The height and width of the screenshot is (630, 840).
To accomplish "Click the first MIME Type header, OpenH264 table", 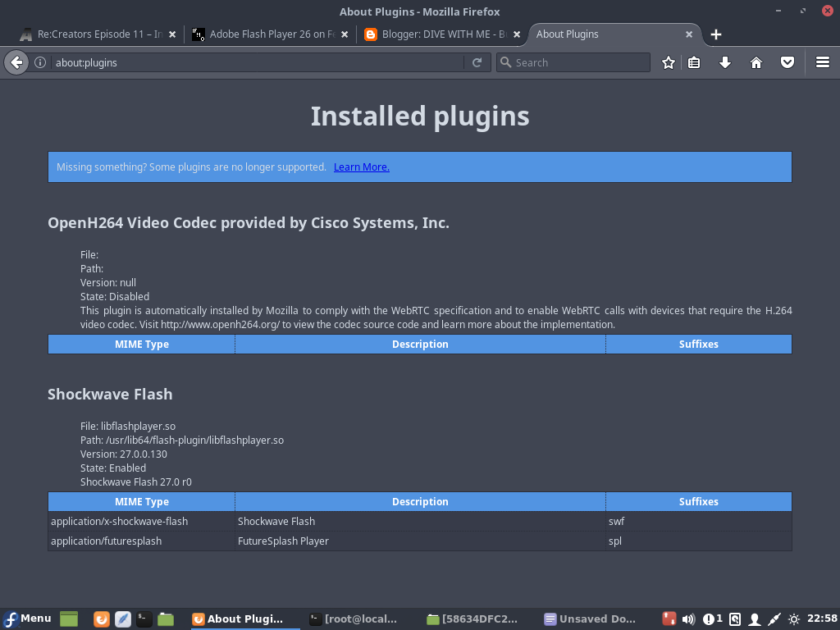I will pos(141,345).
